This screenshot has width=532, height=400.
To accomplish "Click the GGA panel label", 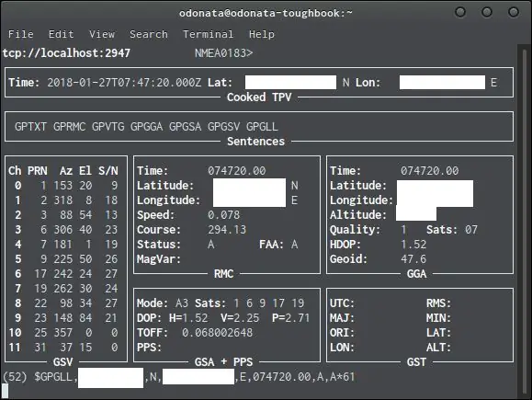I will [416, 274].
